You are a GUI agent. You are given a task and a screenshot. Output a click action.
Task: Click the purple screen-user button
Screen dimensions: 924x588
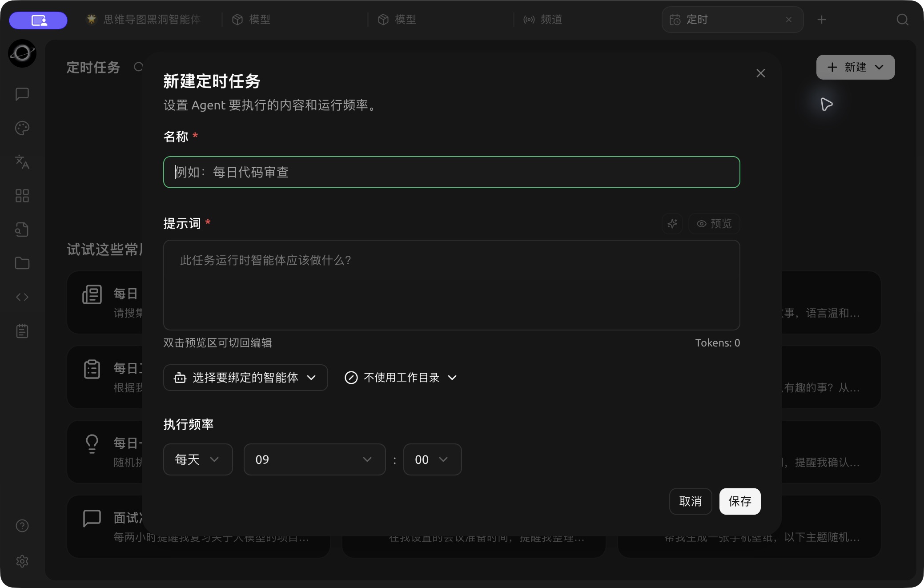point(38,20)
